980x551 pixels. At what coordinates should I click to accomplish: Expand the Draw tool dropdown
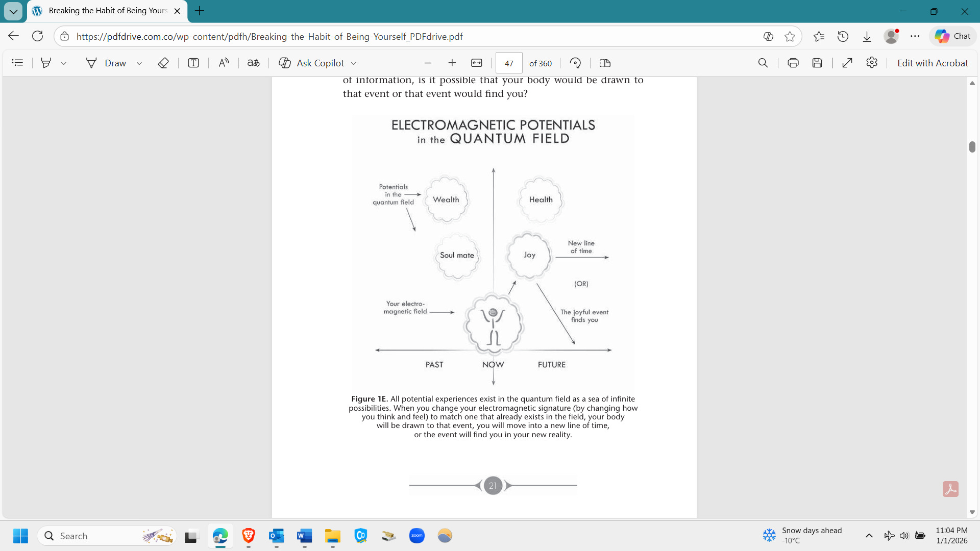(139, 63)
